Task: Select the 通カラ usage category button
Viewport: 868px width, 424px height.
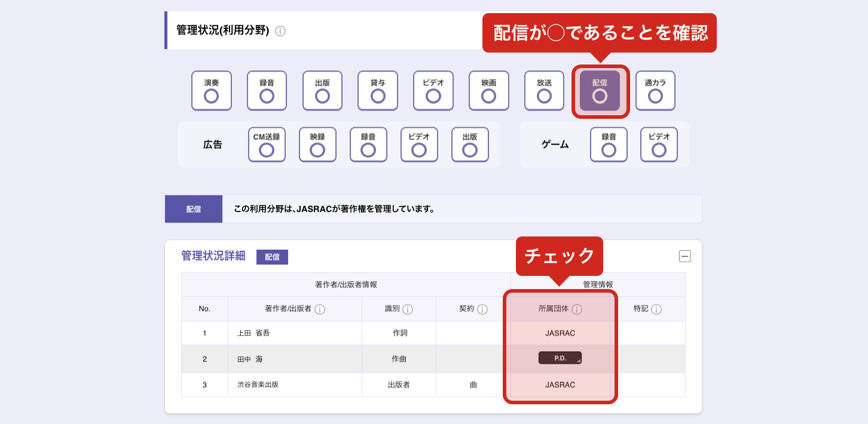Action: click(655, 91)
